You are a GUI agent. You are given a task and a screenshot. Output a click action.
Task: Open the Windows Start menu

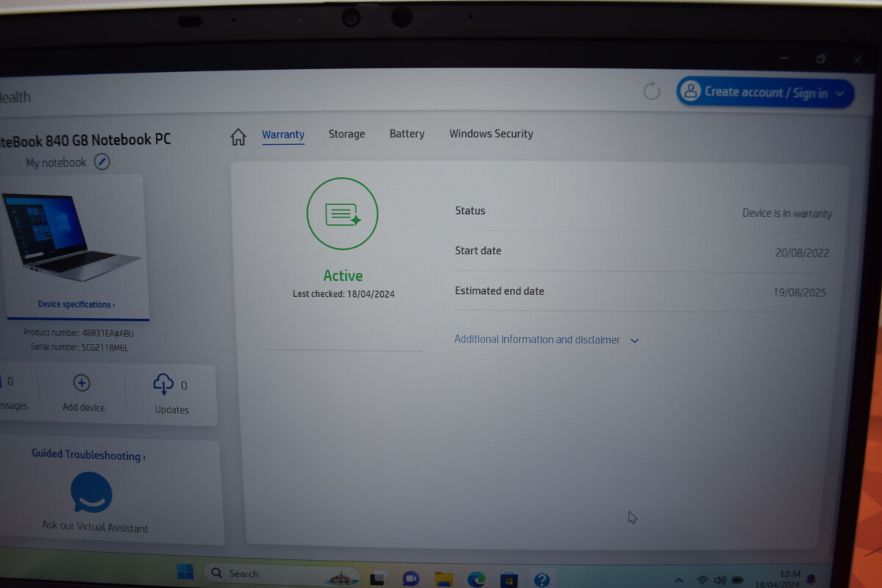coord(185,573)
